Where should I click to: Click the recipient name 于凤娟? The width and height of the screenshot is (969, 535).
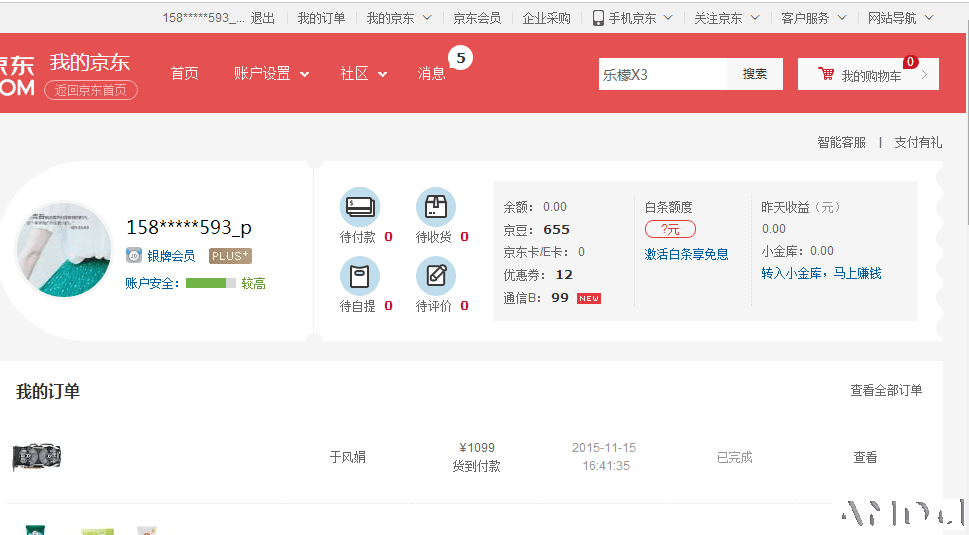click(x=347, y=457)
